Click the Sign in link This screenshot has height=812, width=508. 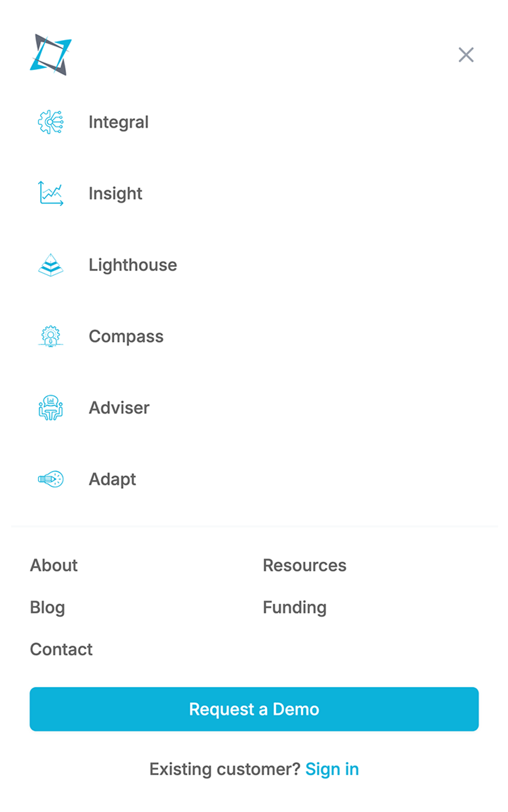332,769
